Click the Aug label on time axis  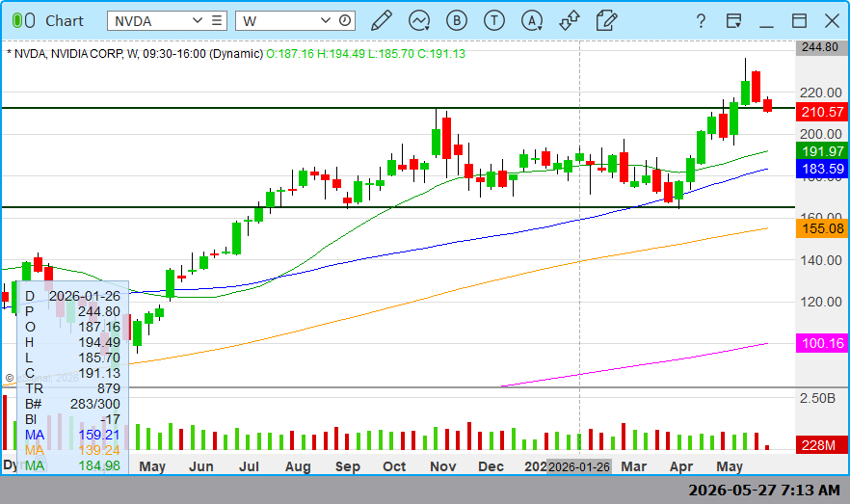click(298, 466)
